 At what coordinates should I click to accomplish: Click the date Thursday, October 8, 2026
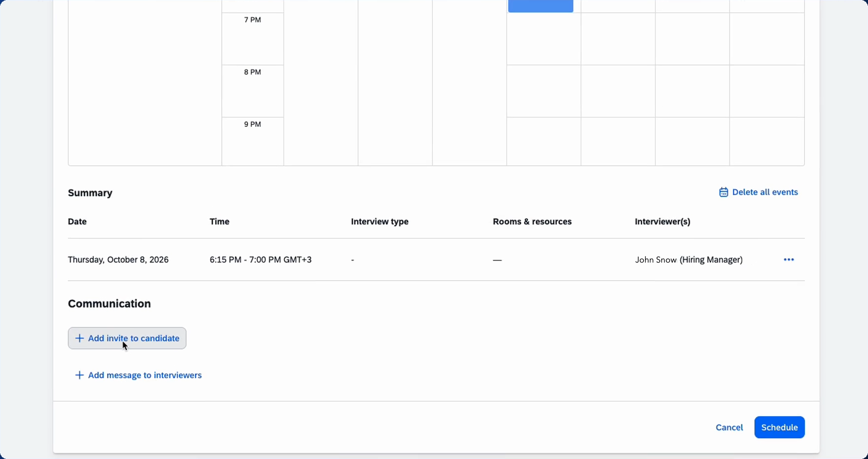(x=118, y=260)
